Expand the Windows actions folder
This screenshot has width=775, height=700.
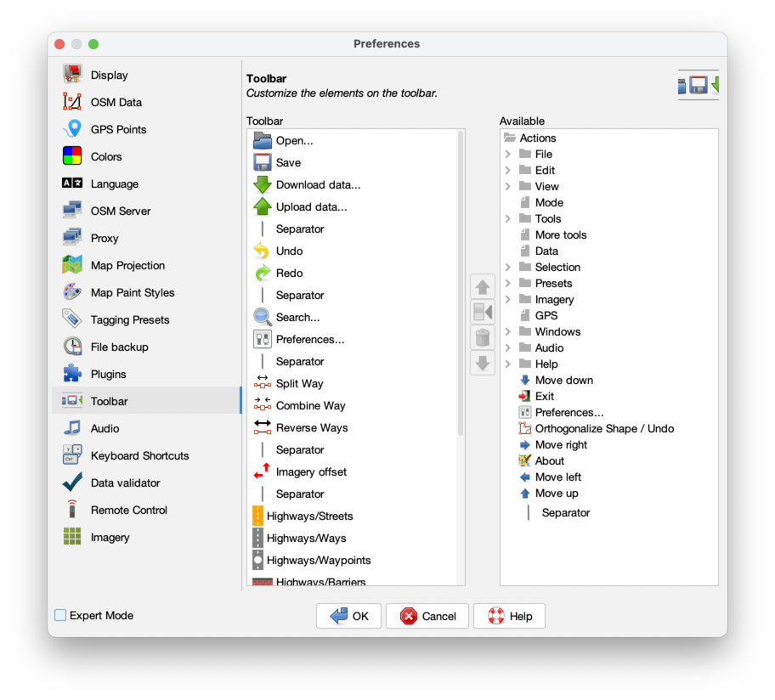pyautogui.click(x=508, y=332)
